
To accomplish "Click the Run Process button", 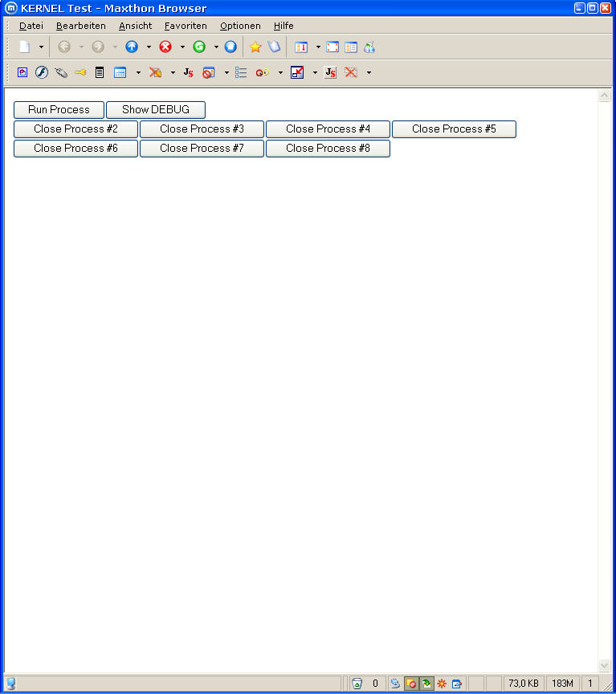I will point(59,110).
